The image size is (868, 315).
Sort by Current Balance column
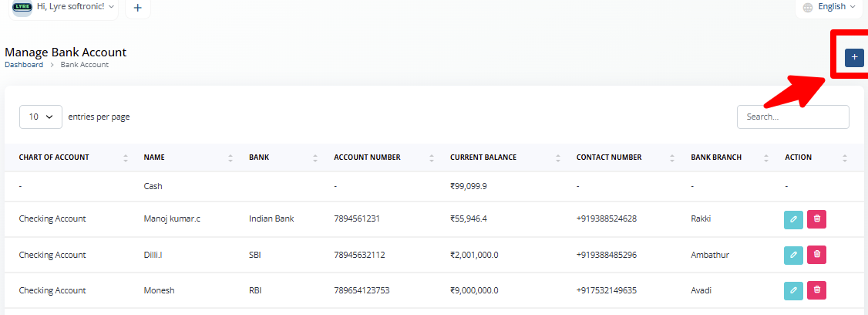click(483, 157)
